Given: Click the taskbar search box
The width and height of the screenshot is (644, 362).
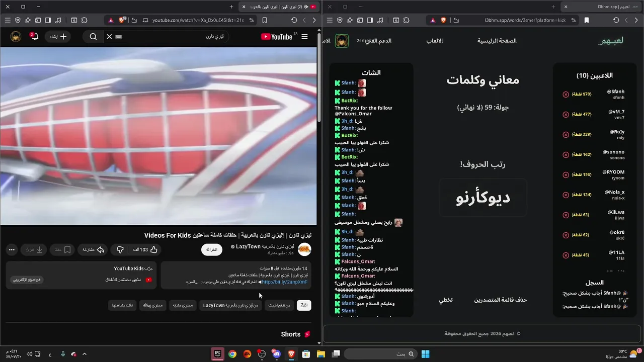Looking at the screenshot, I should point(380,354).
